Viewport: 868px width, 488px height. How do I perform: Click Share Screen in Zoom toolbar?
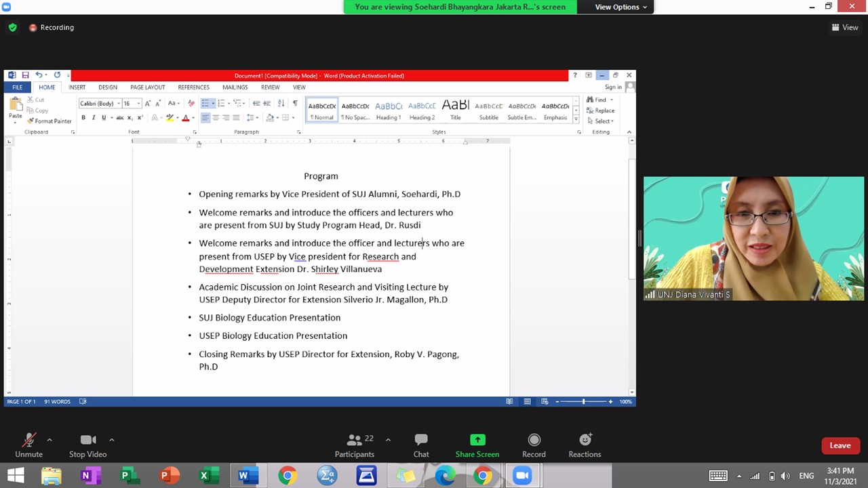[477, 445]
